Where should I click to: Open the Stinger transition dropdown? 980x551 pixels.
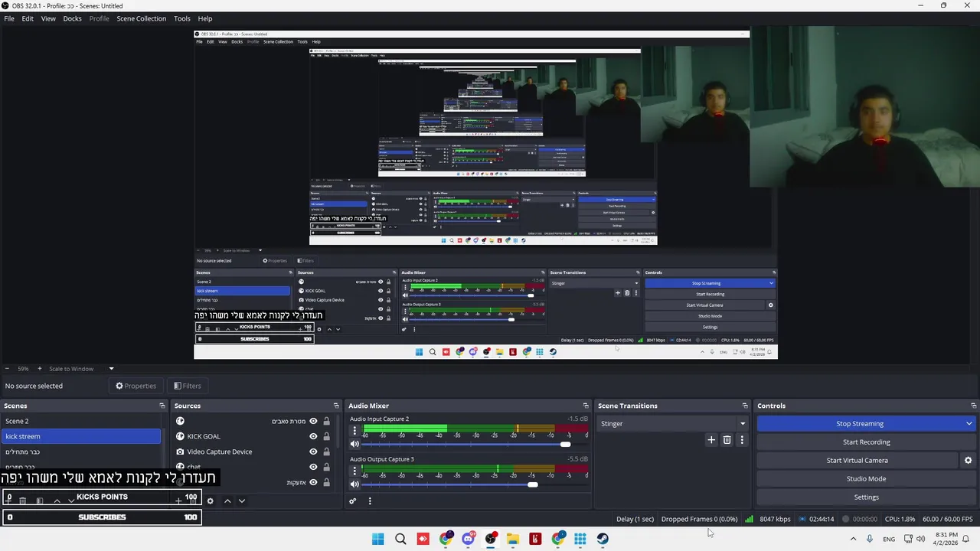[672, 423]
